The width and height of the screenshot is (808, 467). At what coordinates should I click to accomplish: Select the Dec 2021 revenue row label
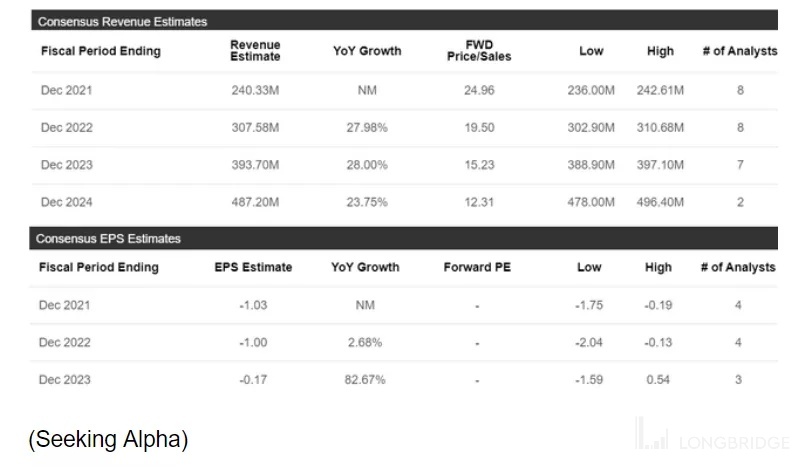coord(66,90)
